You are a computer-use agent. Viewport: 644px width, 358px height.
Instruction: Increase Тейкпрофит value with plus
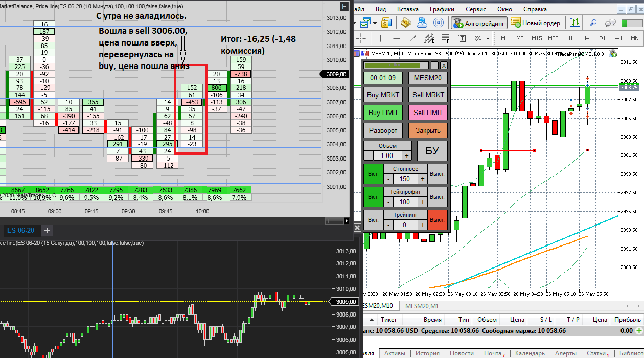click(x=423, y=202)
